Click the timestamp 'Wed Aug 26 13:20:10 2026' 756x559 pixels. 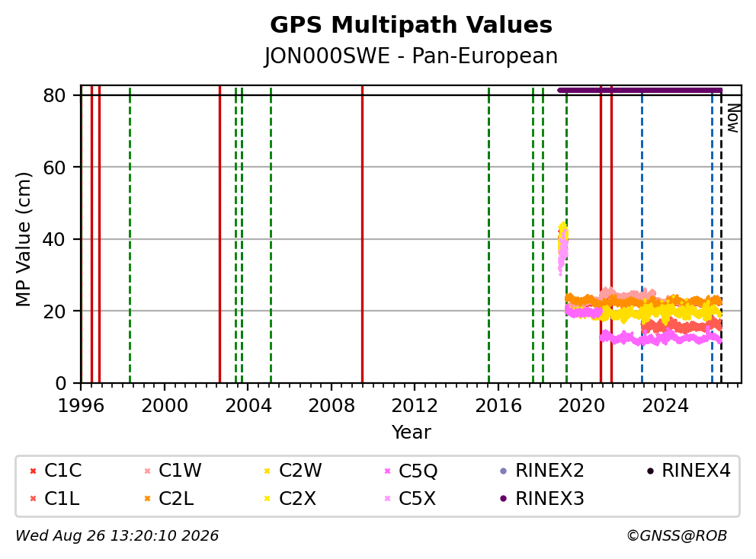pos(117,535)
